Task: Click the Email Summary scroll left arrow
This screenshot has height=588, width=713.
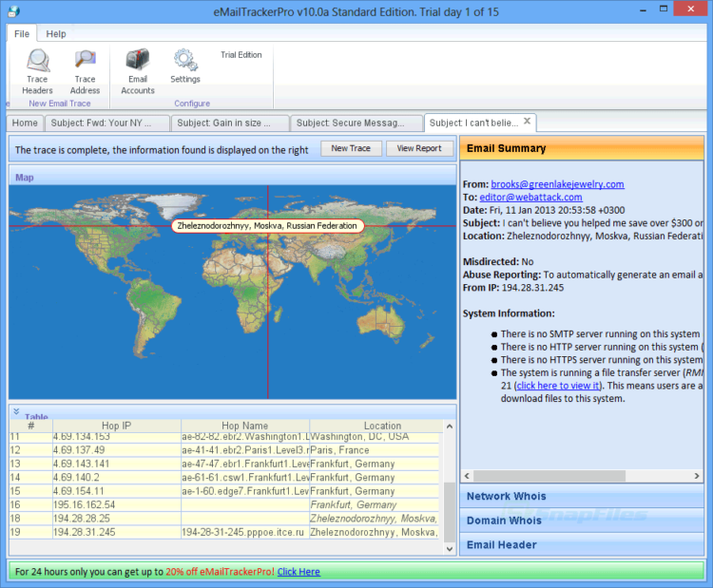Action: [x=467, y=476]
